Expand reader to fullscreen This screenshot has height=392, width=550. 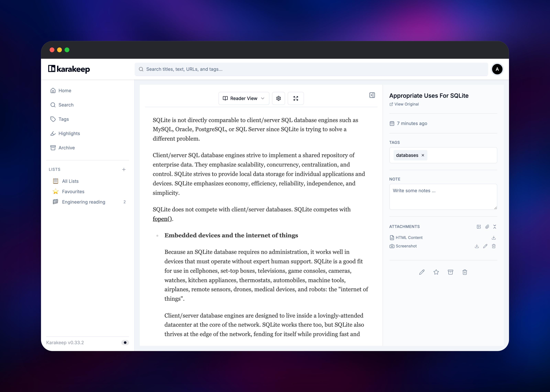295,98
